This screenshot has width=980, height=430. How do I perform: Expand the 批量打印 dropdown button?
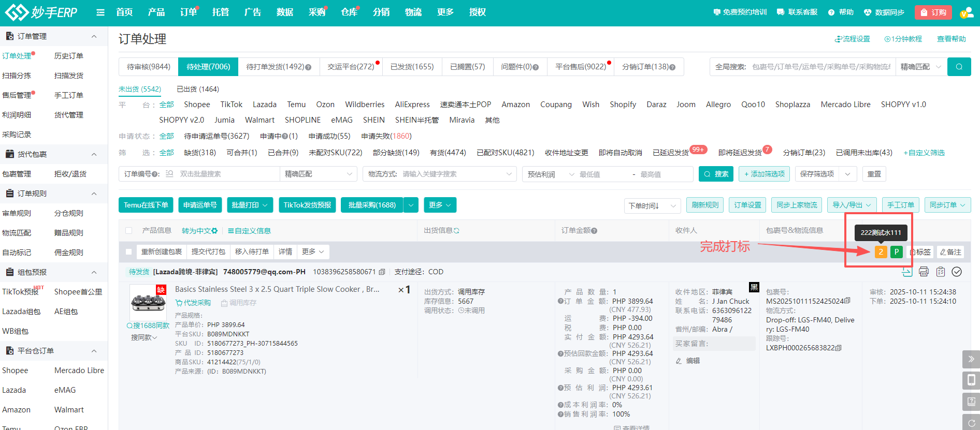[250, 205]
